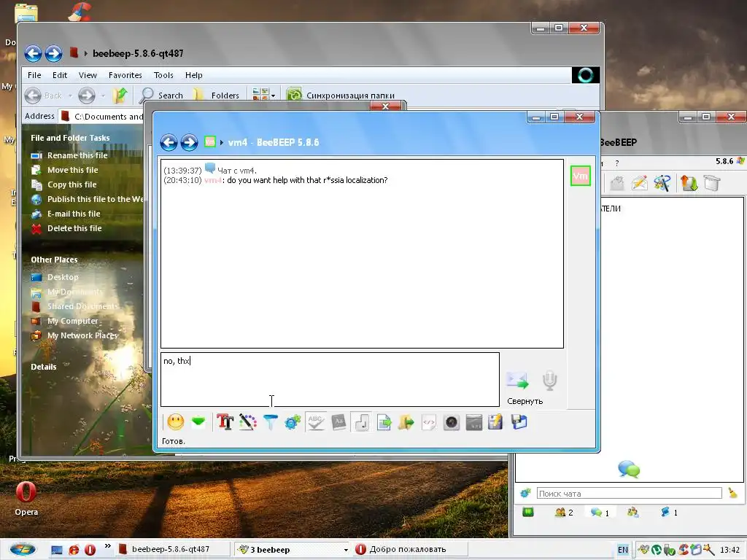
Task: Click the broom clear search icon
Action: 732,494
